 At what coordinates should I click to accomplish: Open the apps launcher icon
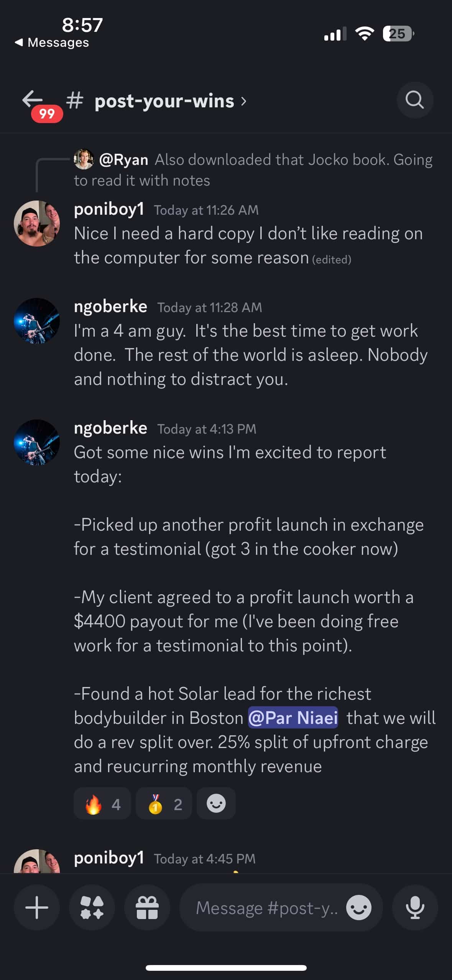[x=92, y=908]
